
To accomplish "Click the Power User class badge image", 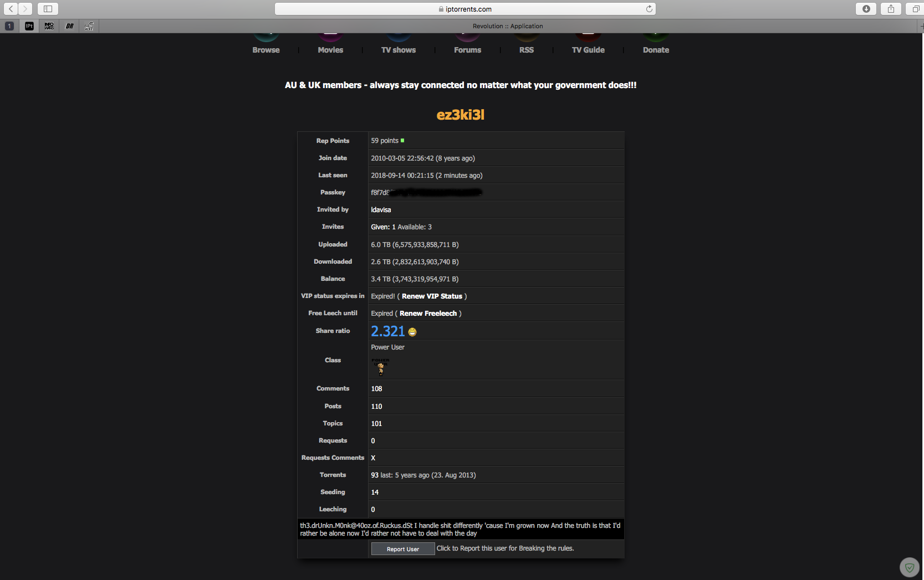I will point(380,367).
